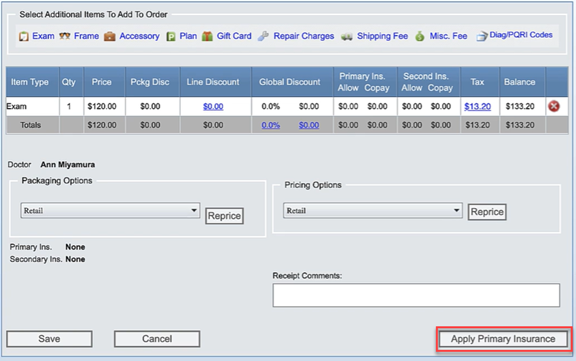The width and height of the screenshot is (576, 361).
Task: Click Reprice button under Packaging Options
Action: pos(224,216)
